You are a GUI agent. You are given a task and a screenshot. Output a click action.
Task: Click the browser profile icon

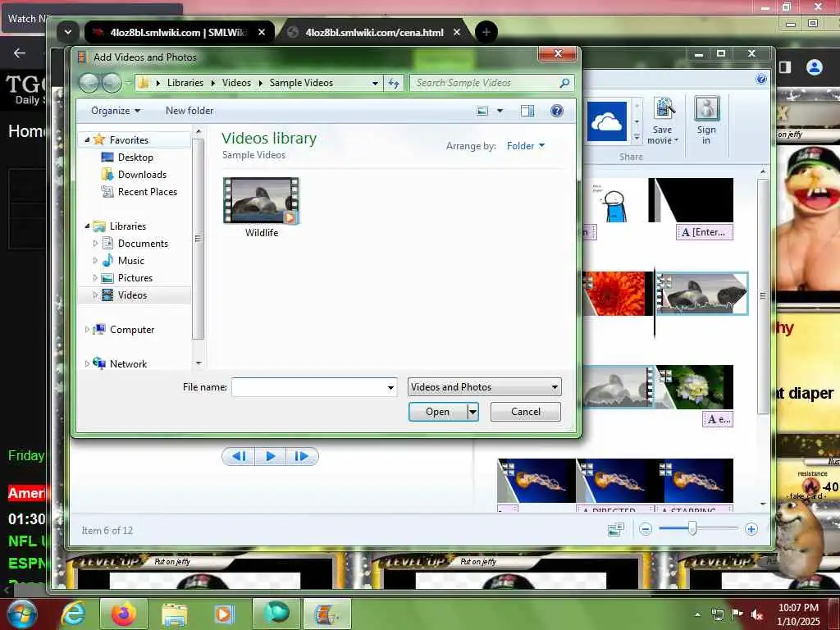(x=815, y=67)
